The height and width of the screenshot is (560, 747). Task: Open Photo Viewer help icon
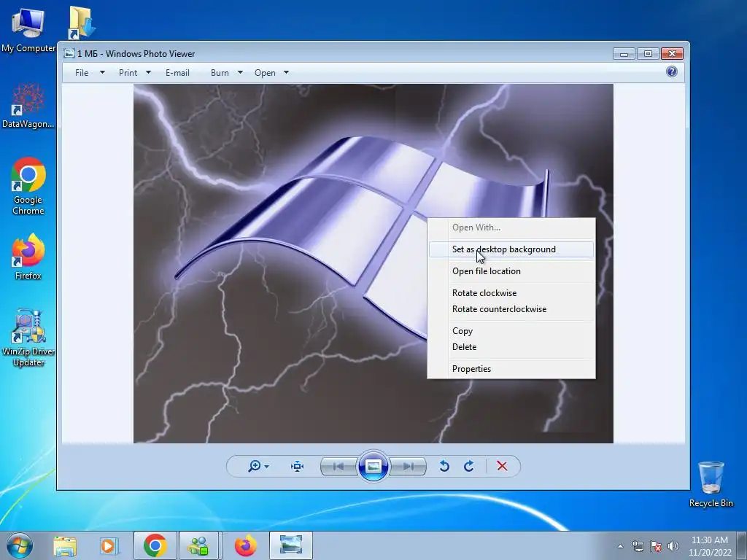tap(672, 72)
